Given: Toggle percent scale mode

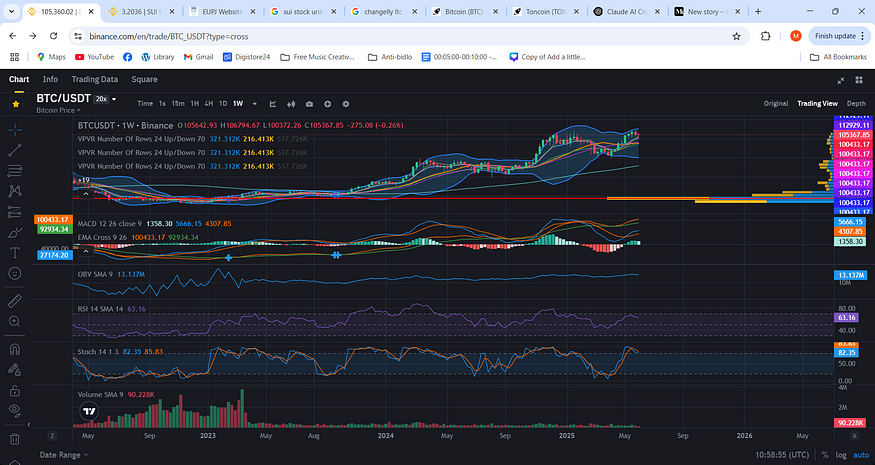Looking at the screenshot, I should pyautogui.click(x=825, y=455).
